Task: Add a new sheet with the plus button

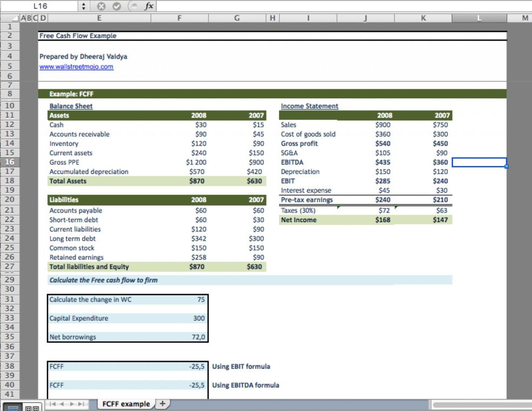Action: tap(162, 403)
